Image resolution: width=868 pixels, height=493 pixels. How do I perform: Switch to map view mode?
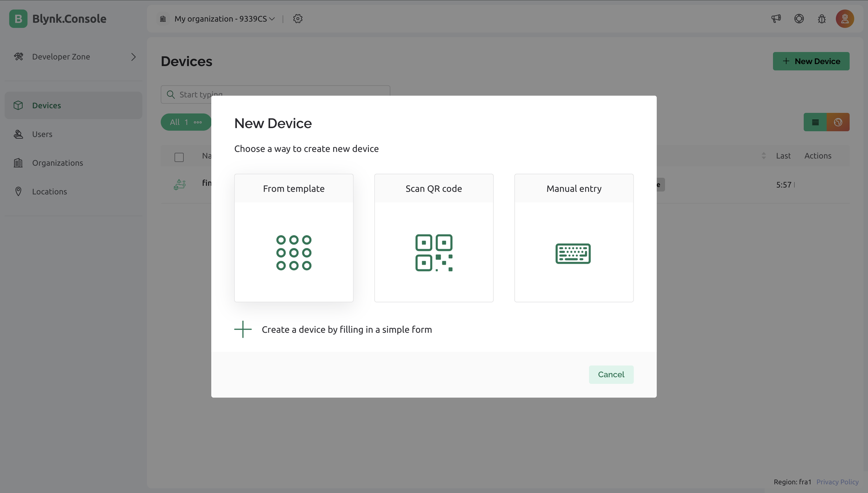838,122
